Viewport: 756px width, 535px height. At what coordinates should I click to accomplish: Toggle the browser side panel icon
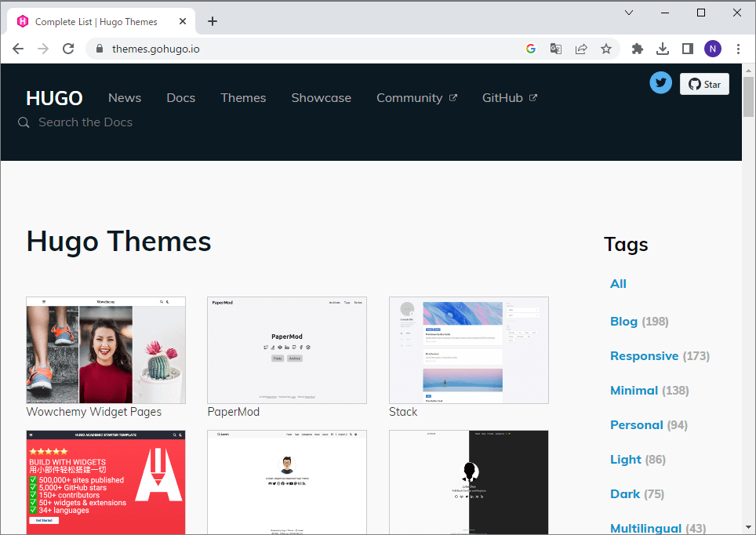coord(688,49)
